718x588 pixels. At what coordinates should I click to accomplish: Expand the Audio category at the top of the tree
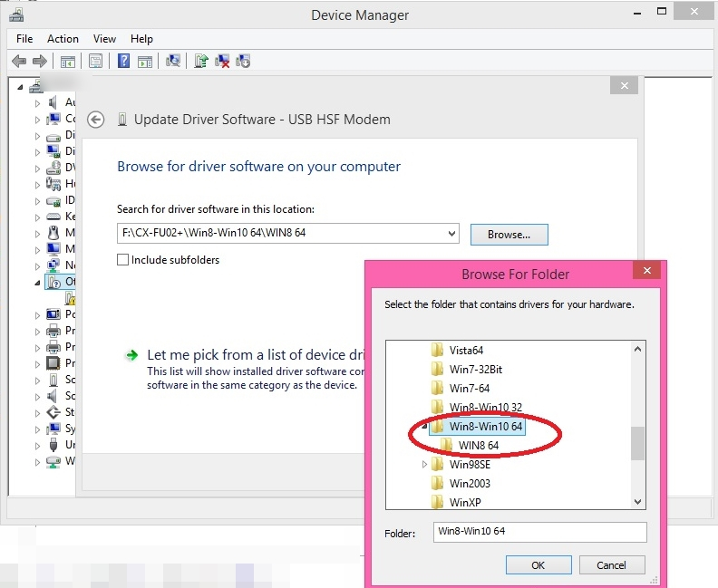37,103
